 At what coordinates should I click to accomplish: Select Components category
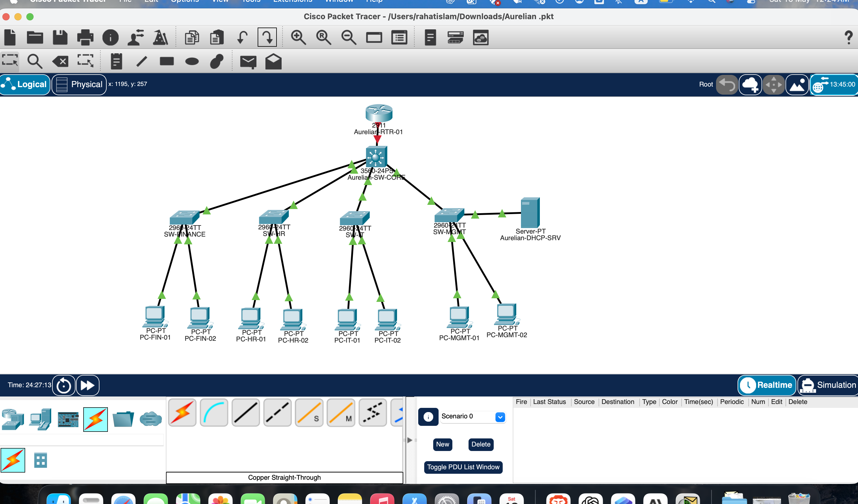68,419
